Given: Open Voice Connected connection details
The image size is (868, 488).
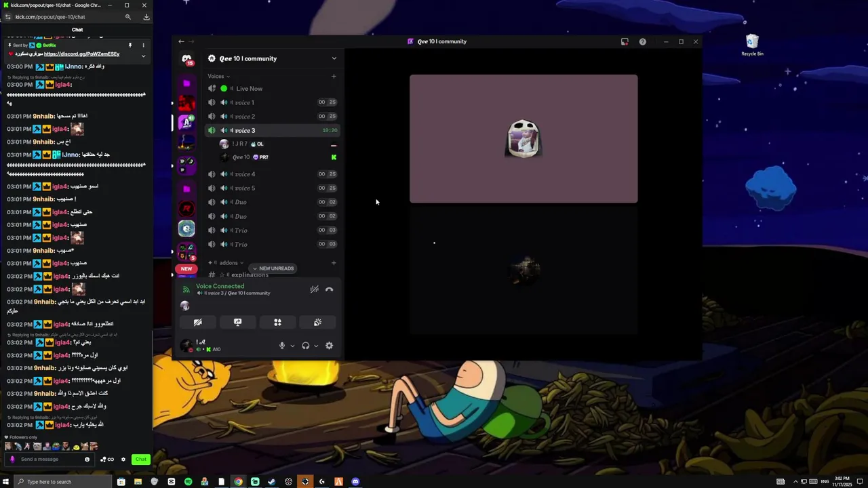Looking at the screenshot, I should point(220,286).
